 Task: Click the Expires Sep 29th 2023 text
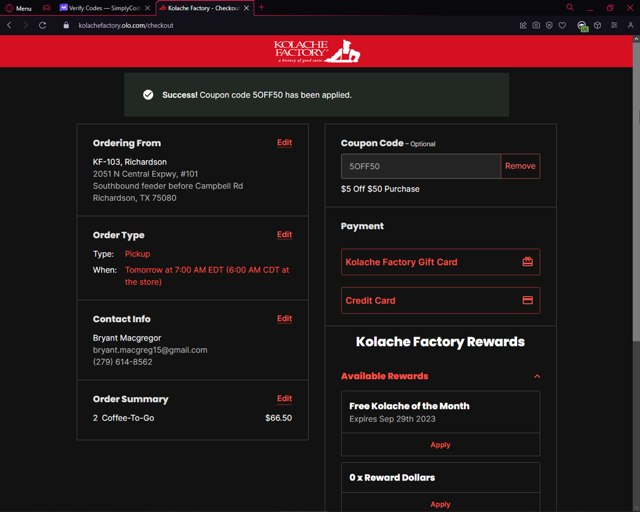[x=392, y=419]
